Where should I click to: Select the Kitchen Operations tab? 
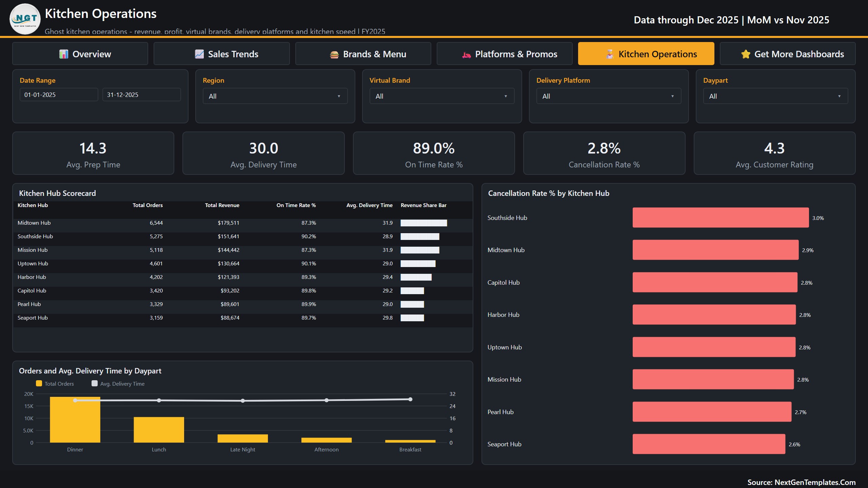coord(646,54)
